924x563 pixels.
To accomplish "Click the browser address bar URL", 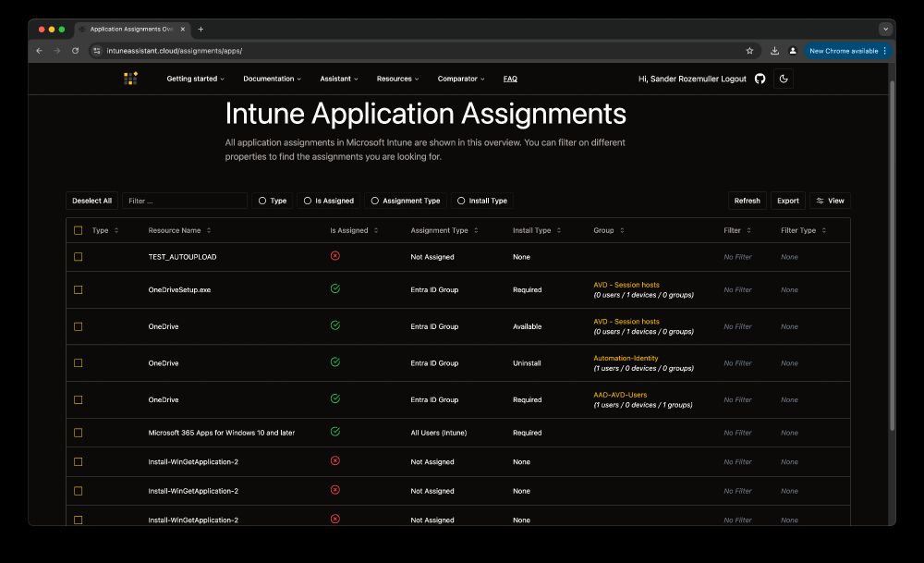I will click(175, 51).
